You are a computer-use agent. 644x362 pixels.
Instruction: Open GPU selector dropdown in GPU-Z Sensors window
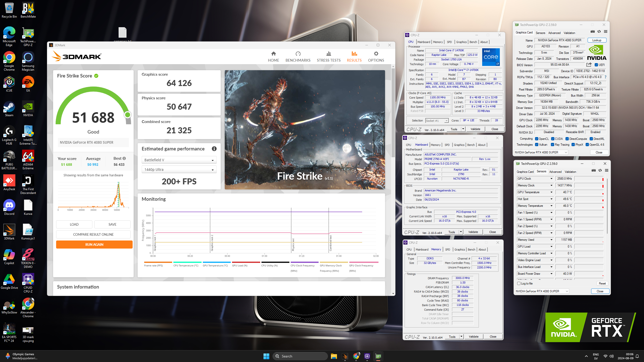click(542, 291)
